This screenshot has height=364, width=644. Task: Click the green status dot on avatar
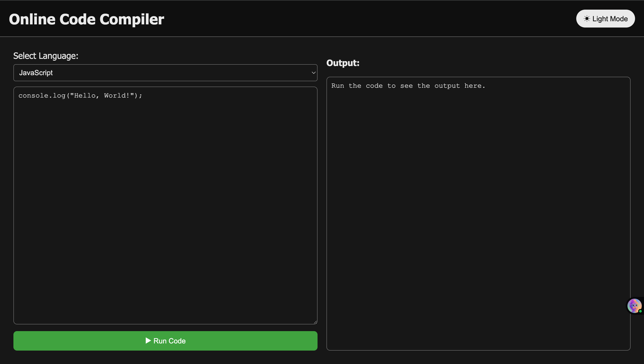[640, 311]
